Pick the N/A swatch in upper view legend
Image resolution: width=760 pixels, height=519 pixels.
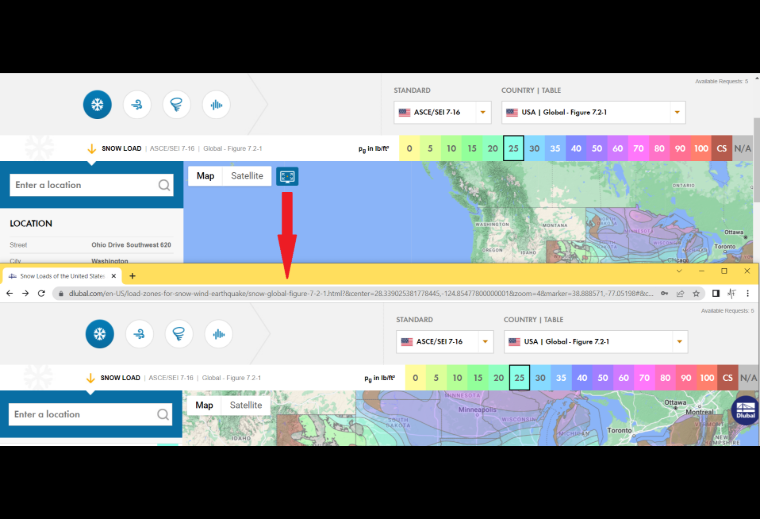point(743,148)
